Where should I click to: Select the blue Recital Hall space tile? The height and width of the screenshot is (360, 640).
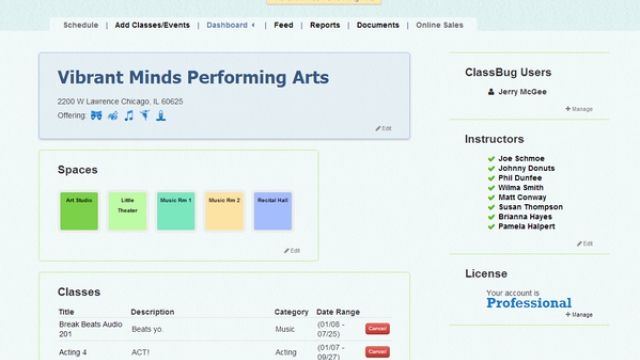[x=273, y=211]
